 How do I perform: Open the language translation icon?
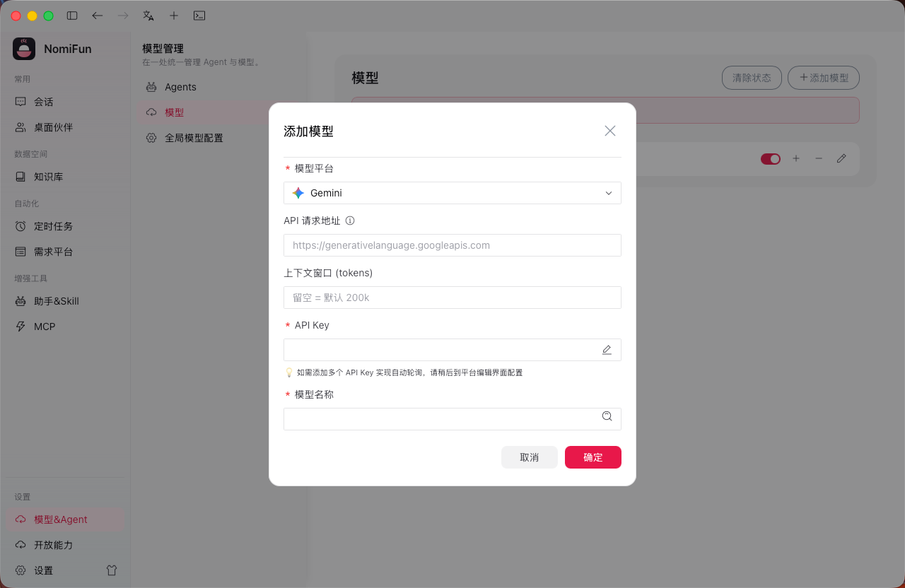click(x=148, y=16)
